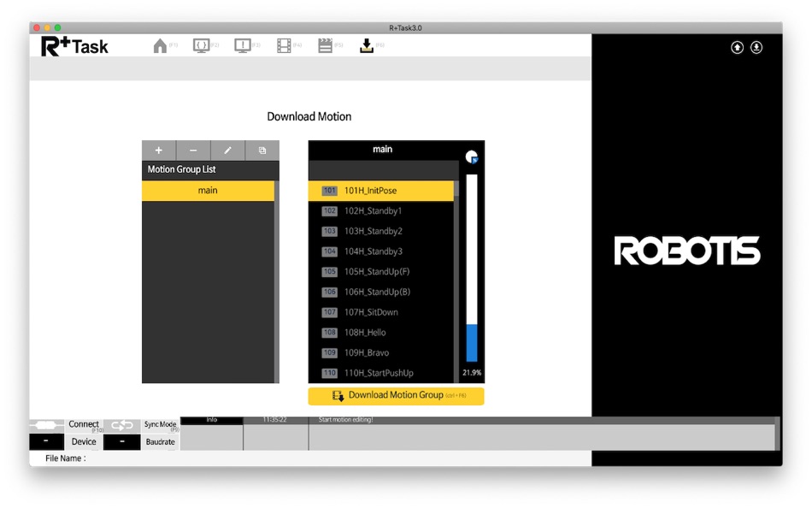Image resolution: width=812 pixels, height=508 pixels.
Task: Click the Device label
Action: coord(84,442)
